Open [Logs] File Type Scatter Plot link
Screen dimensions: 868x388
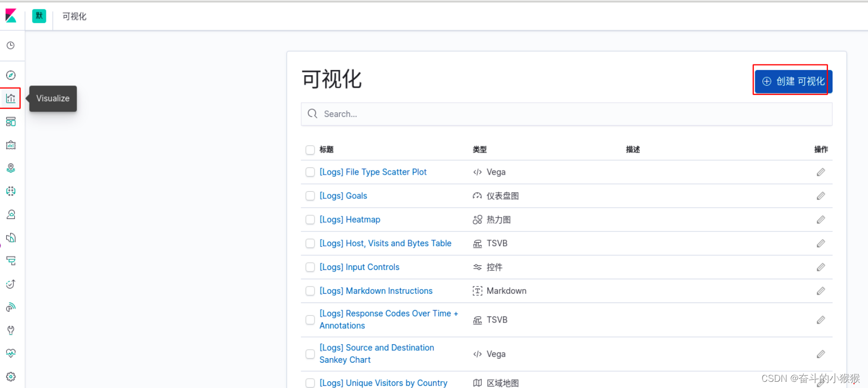point(373,172)
